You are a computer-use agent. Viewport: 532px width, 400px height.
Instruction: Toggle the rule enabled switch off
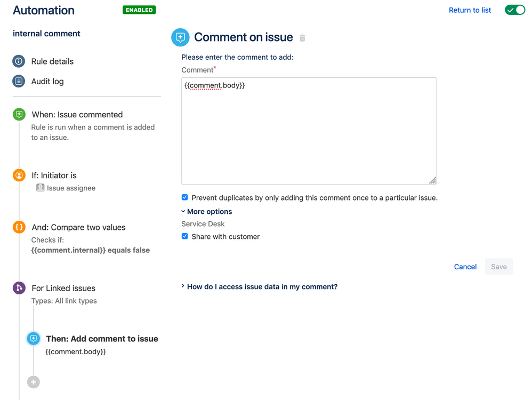tap(515, 10)
